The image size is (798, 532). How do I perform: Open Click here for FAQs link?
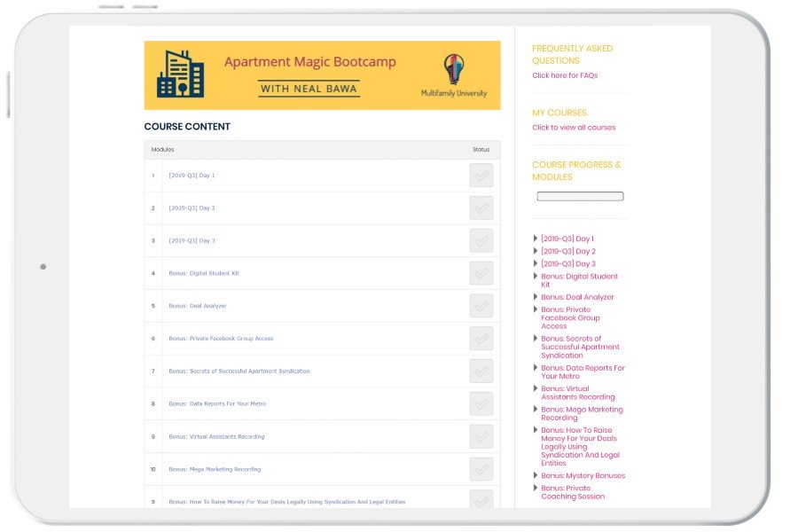pyautogui.click(x=565, y=75)
